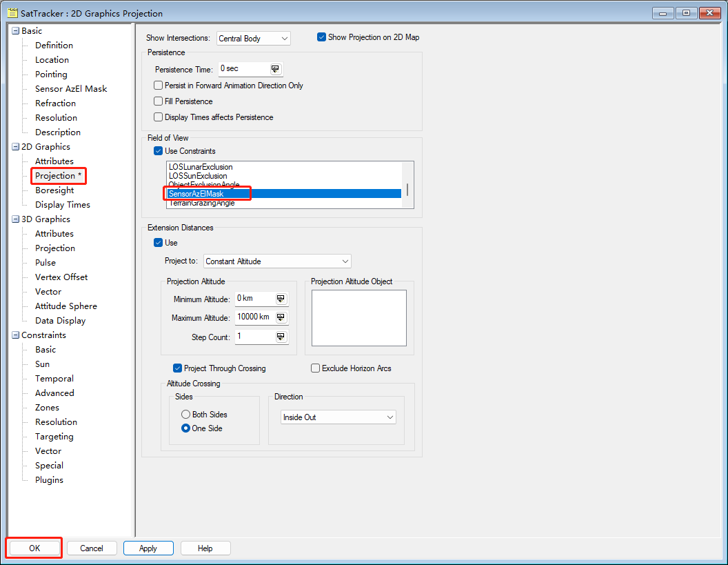Viewport: 728px width, 565px height.
Task: Select Boresight under 2D Graphics
Action: 54,190
